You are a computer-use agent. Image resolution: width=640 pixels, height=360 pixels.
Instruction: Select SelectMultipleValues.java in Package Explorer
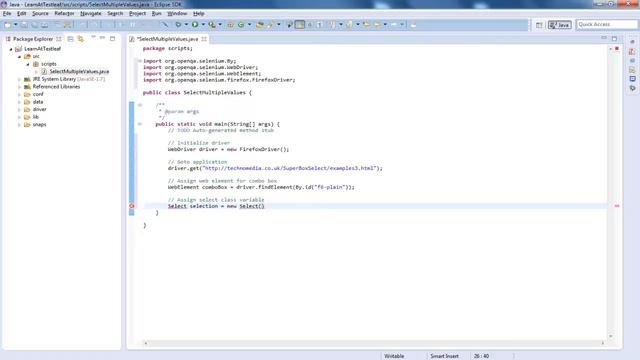pyautogui.click(x=79, y=71)
